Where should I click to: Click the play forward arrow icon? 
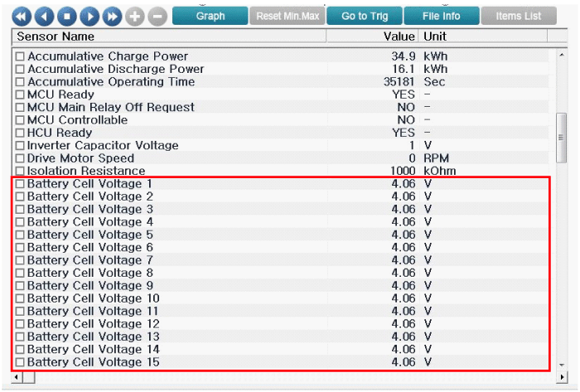point(89,17)
